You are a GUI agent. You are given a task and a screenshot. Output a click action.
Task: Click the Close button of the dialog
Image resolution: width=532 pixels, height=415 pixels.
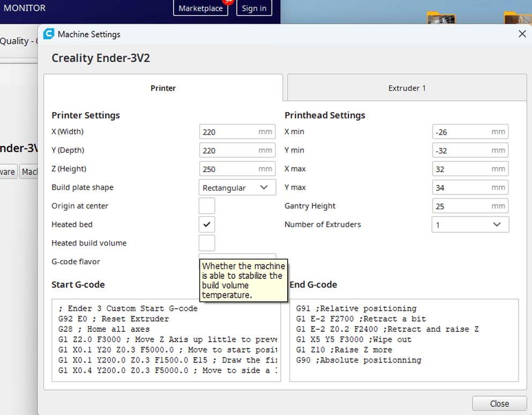499,403
